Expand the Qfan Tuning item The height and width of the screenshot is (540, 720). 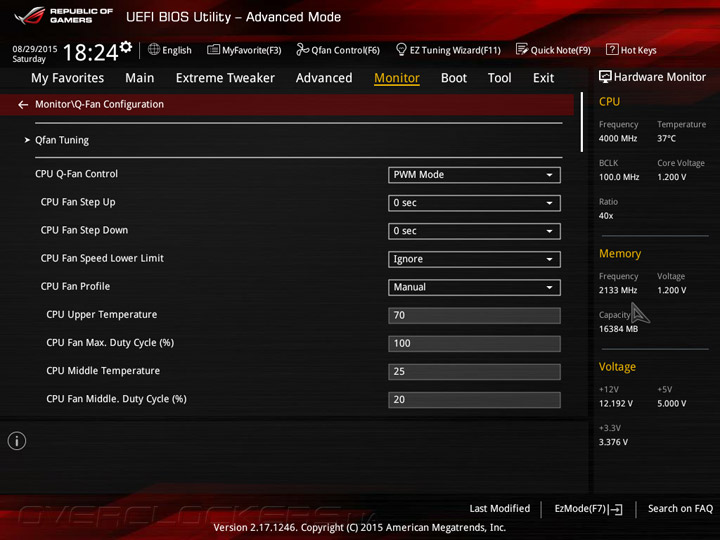[x=62, y=140]
